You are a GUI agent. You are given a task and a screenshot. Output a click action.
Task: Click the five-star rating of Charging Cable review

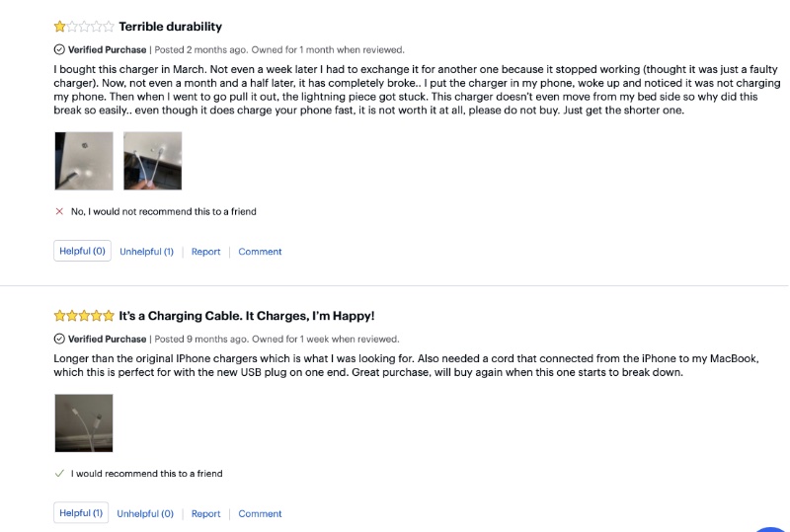84,316
